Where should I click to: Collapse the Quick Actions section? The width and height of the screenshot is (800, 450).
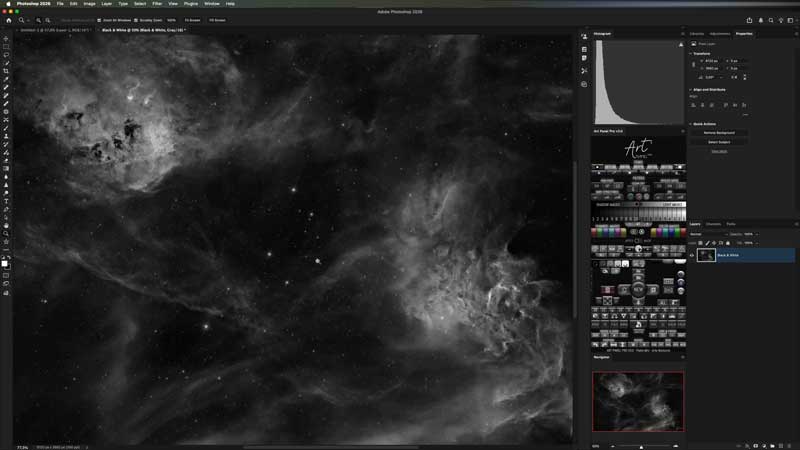pyautogui.click(x=689, y=124)
